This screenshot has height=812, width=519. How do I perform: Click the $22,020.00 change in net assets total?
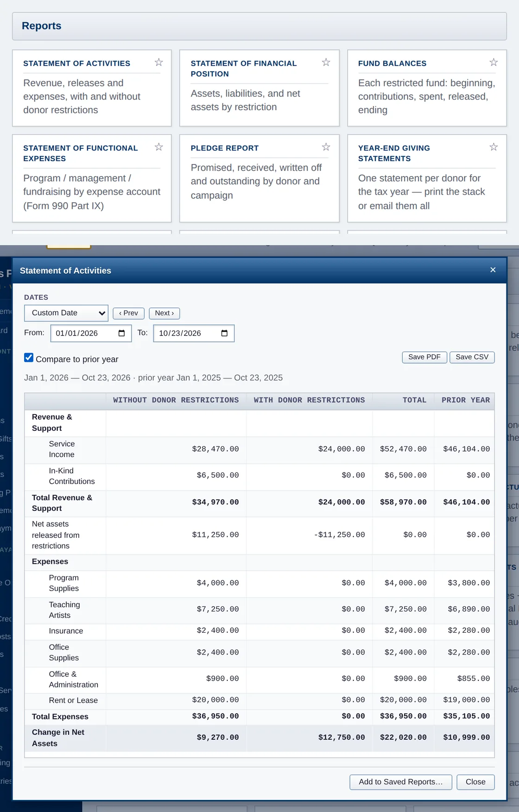click(x=403, y=738)
